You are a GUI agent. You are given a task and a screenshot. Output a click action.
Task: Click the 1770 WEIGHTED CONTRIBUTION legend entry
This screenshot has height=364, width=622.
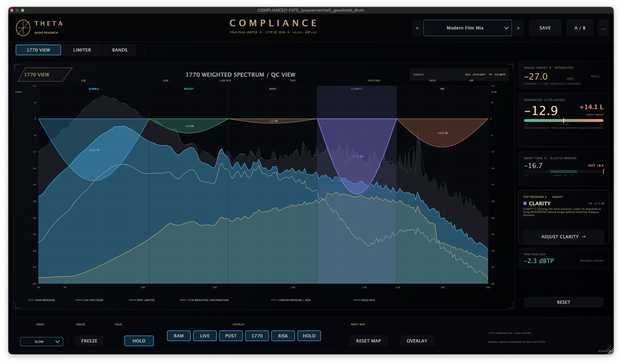point(204,300)
